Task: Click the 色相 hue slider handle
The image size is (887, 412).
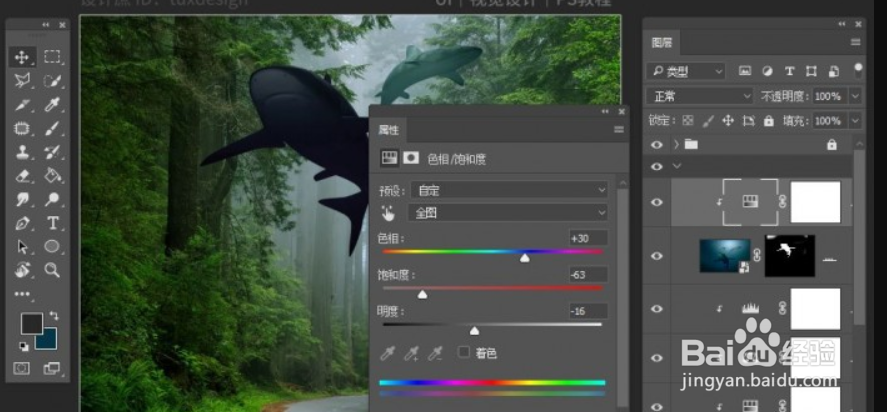Action: click(525, 258)
